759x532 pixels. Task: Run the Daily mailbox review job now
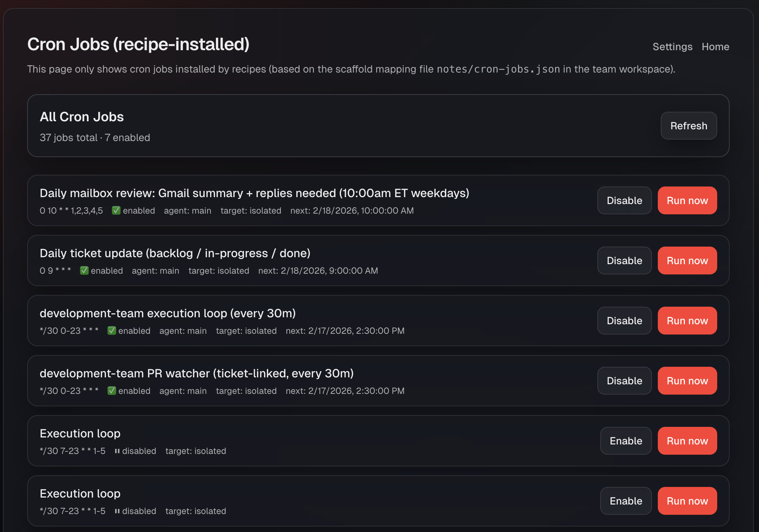pyautogui.click(x=687, y=200)
